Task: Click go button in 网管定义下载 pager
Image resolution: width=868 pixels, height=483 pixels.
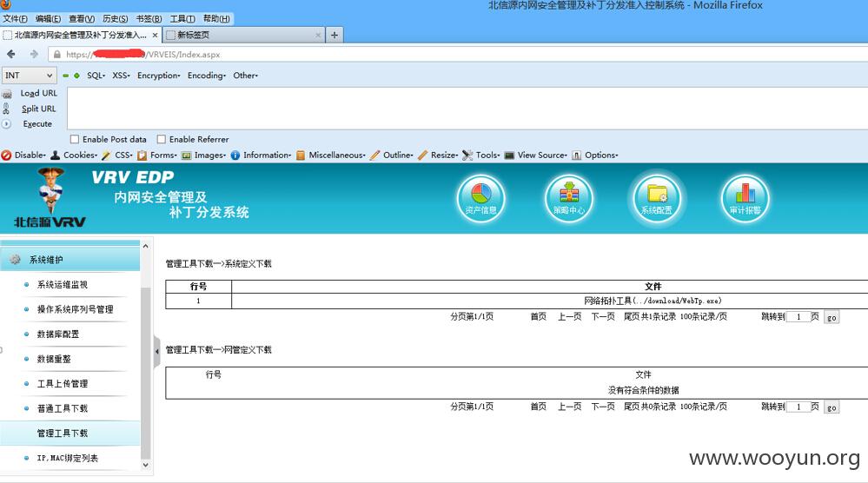Action: point(832,407)
